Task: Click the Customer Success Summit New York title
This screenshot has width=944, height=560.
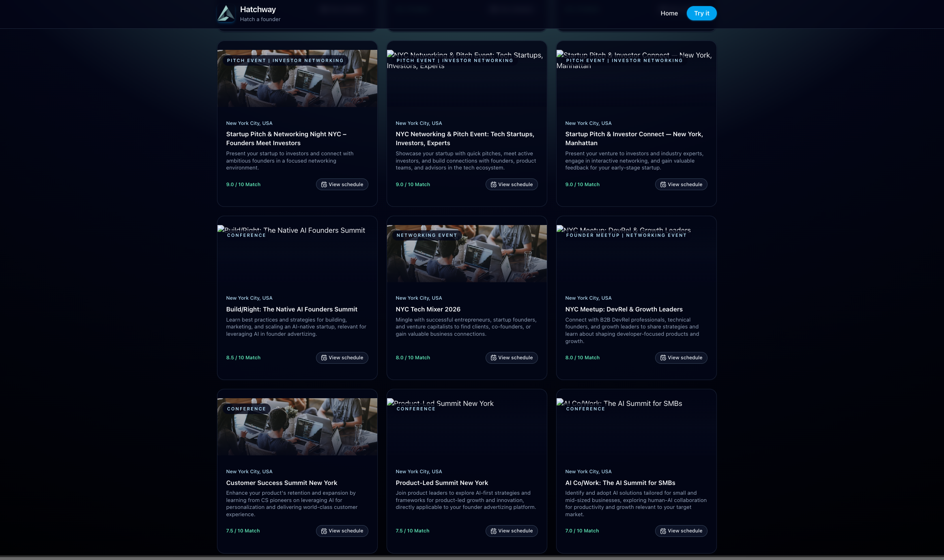Action: (x=282, y=483)
